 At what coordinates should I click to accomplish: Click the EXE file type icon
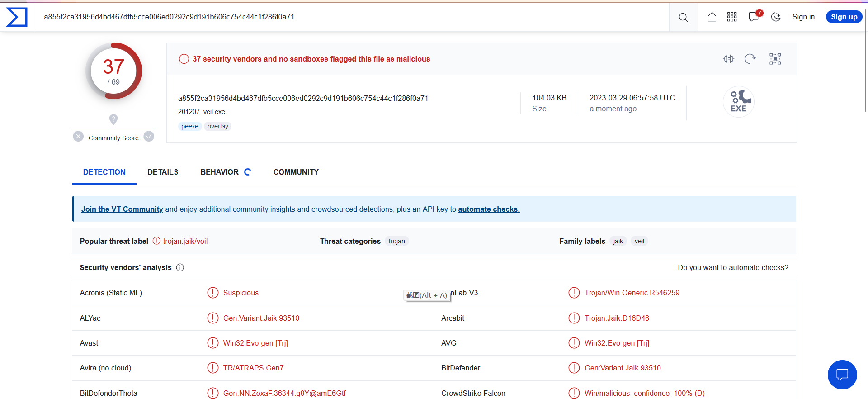pyautogui.click(x=739, y=102)
